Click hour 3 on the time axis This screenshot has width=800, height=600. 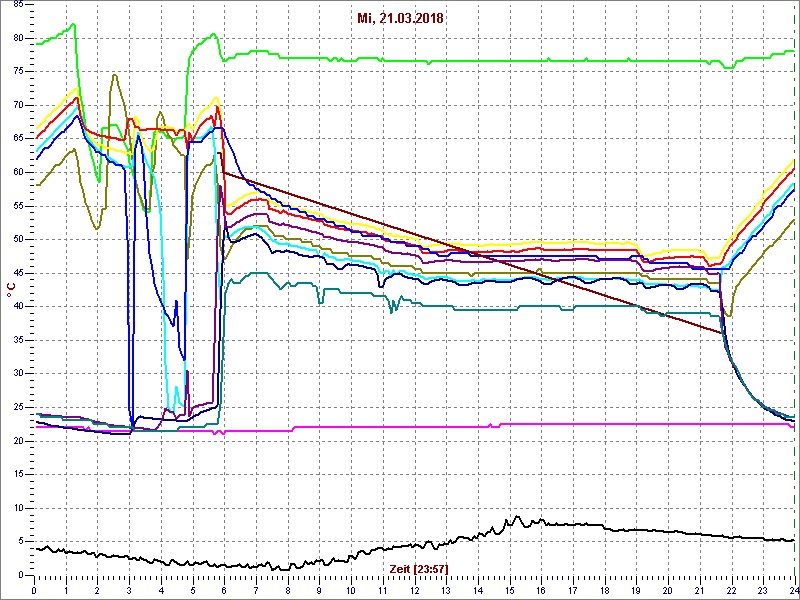coord(129,590)
